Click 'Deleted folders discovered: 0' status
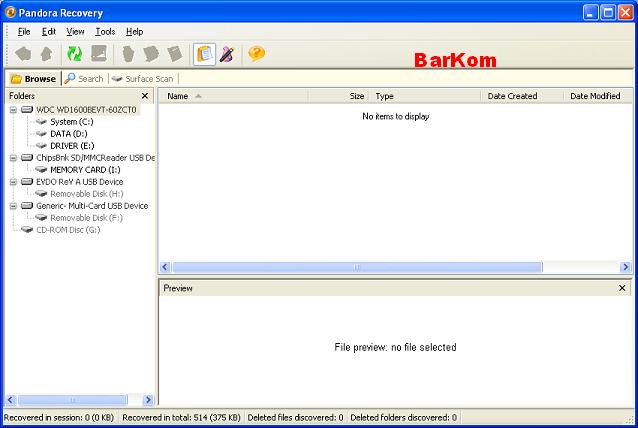638x428 pixels. (x=404, y=417)
